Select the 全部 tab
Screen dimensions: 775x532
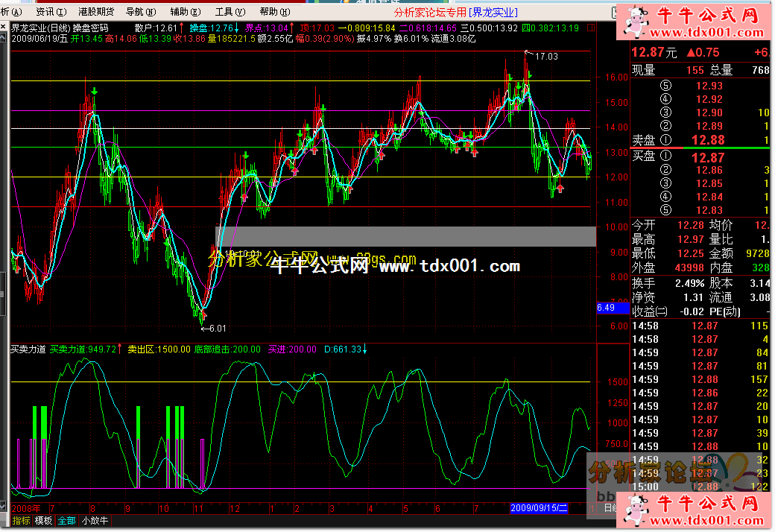(68, 521)
